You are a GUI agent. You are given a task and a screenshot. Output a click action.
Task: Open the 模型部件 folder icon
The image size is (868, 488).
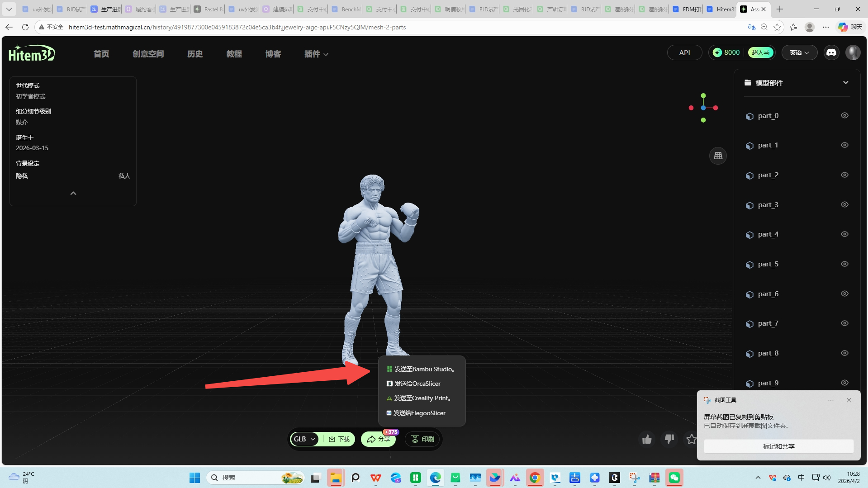coord(747,83)
